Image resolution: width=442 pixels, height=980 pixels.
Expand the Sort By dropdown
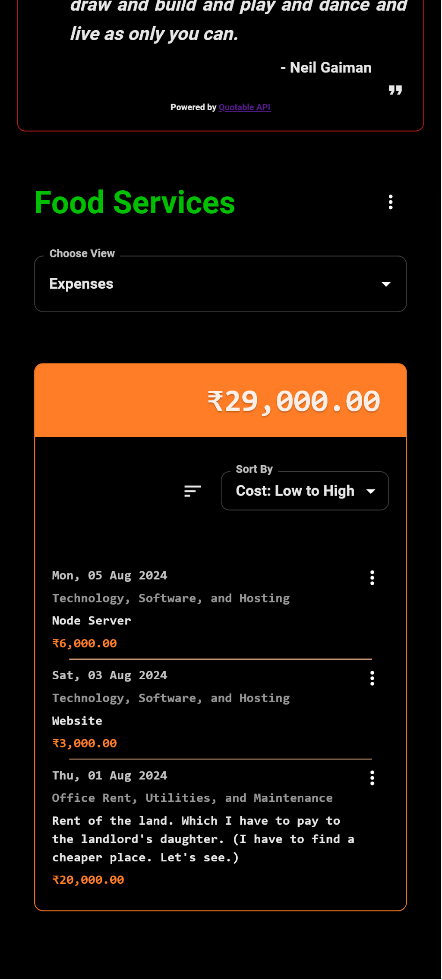[304, 491]
